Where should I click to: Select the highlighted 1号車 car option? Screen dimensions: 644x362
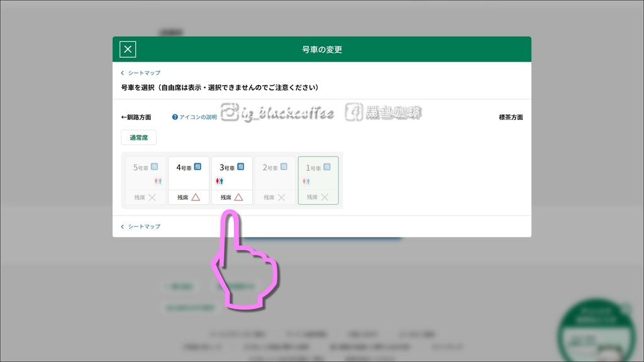click(318, 180)
